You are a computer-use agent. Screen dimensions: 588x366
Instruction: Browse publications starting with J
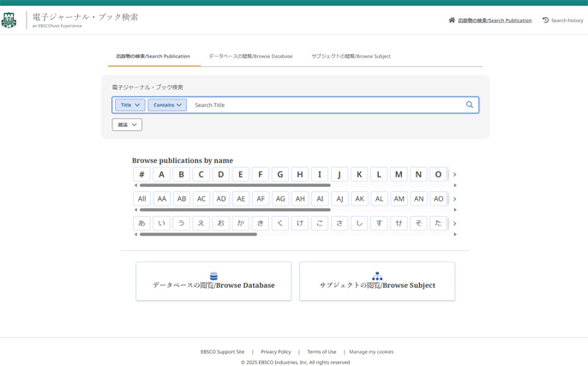point(339,174)
